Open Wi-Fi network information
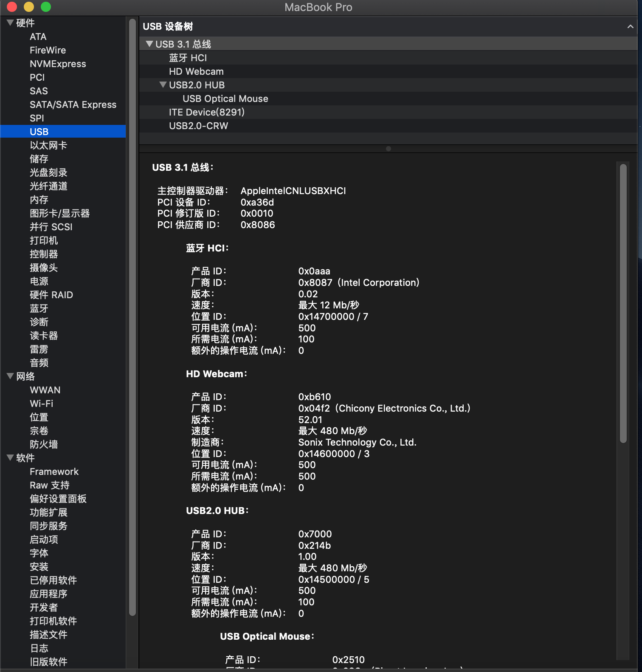The image size is (642, 672). pos(42,404)
